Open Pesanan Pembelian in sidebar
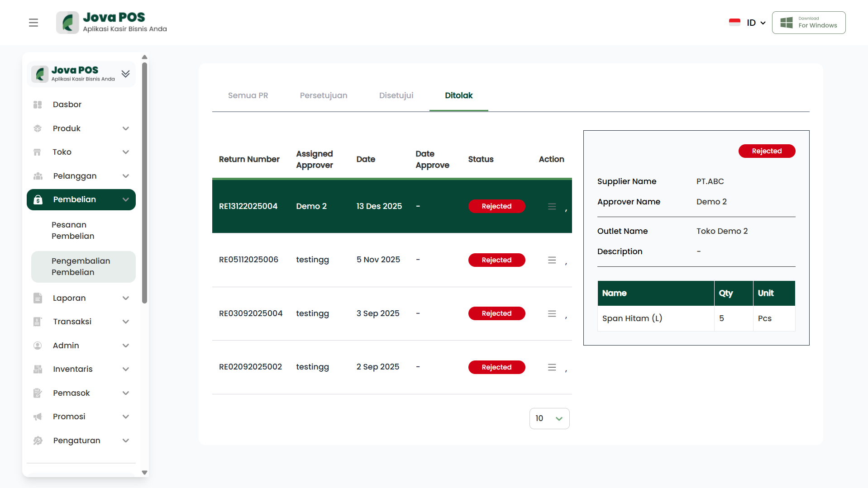Viewport: 868px width, 488px height. click(x=73, y=230)
